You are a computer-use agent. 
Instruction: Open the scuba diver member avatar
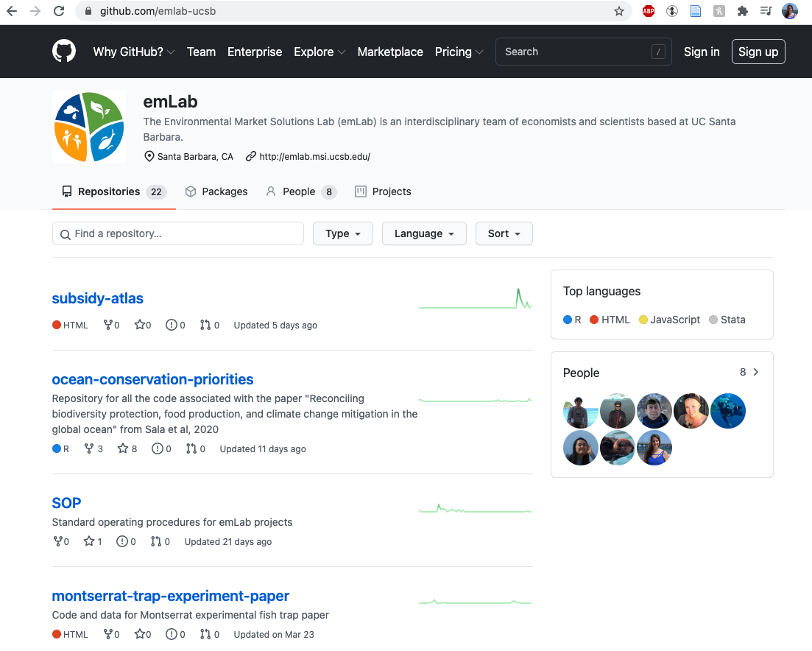pyautogui.click(x=727, y=411)
